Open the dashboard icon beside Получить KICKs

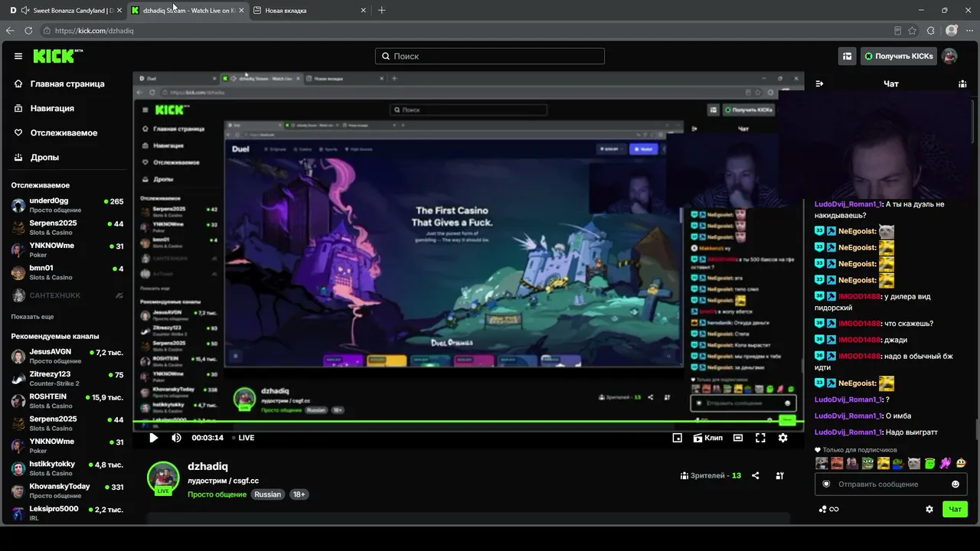[847, 56]
